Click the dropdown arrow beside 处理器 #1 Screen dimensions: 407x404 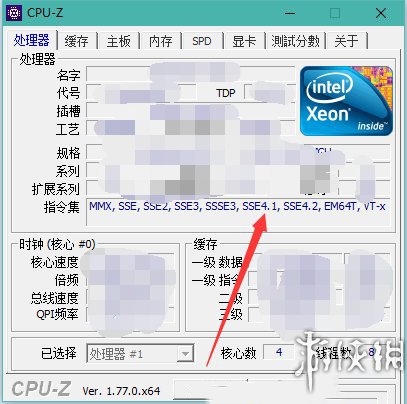185,354
